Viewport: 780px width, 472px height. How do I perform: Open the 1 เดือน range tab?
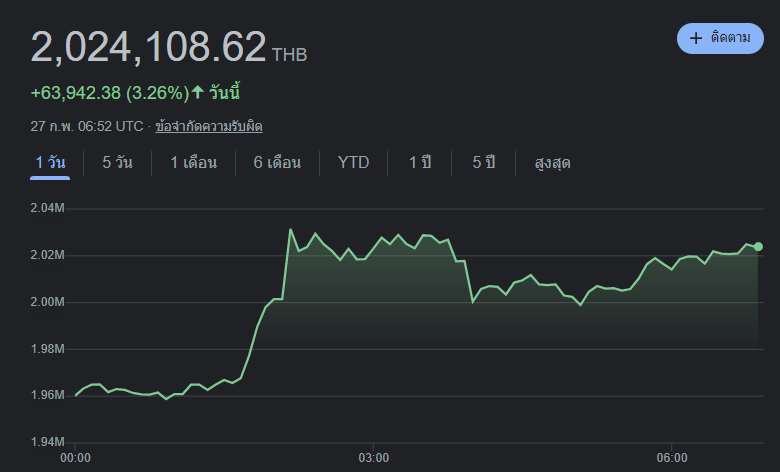point(194,163)
